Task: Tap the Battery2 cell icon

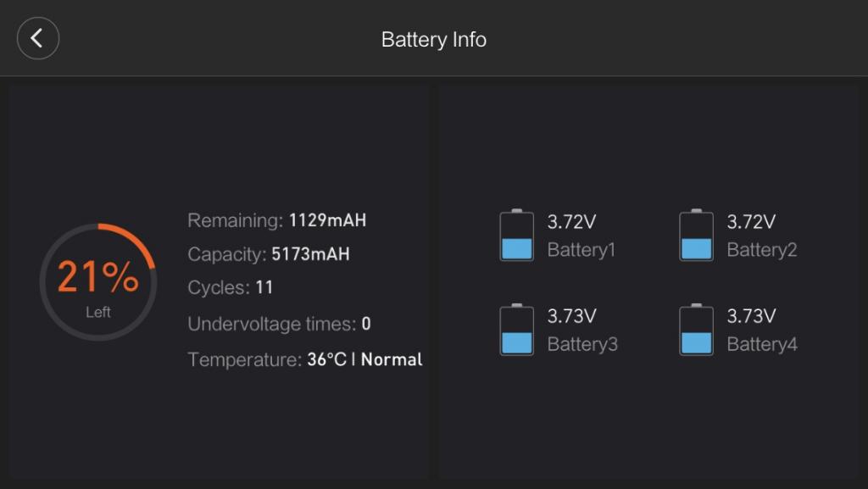Action: click(x=696, y=235)
